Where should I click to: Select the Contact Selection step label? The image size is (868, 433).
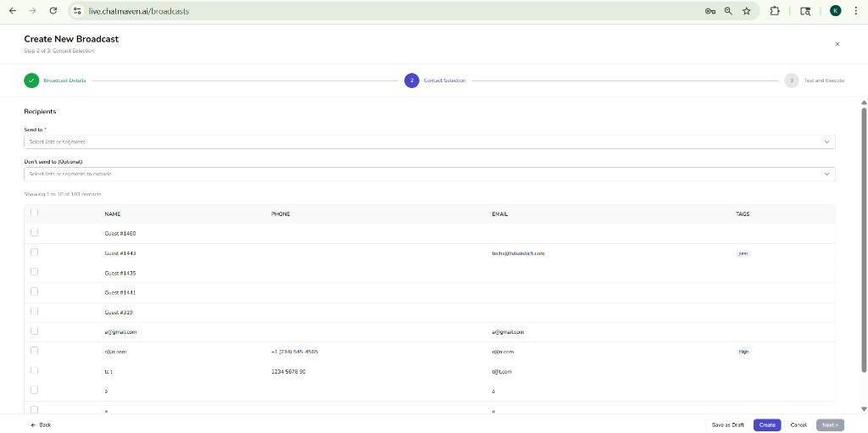pyautogui.click(x=444, y=80)
